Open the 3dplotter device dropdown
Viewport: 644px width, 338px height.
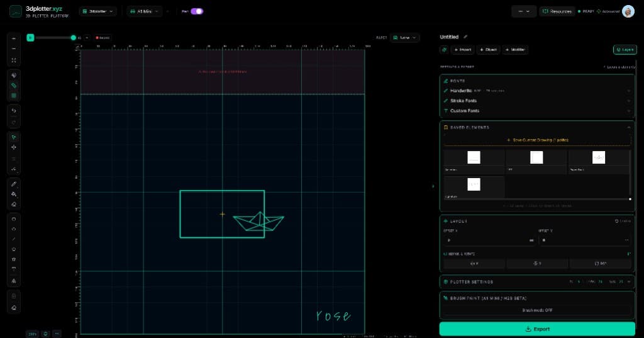(x=97, y=11)
